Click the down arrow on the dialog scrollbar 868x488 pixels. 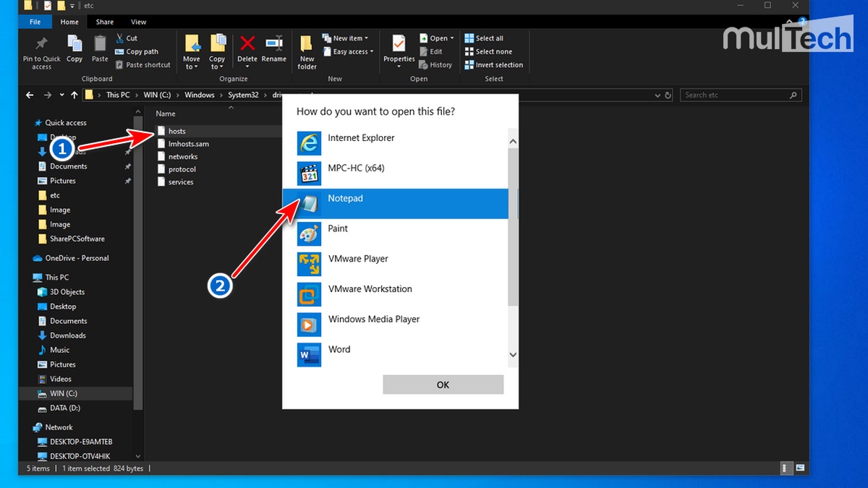(513, 355)
